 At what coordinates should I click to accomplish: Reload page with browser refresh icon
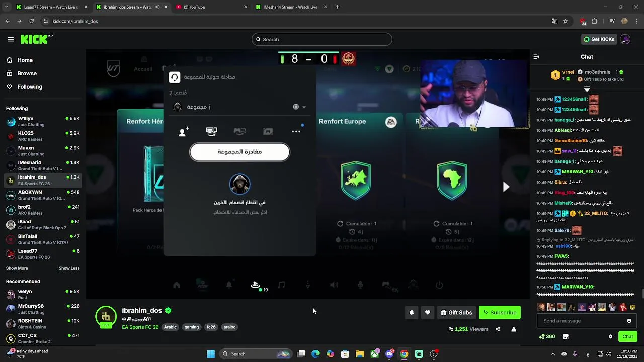point(31,21)
